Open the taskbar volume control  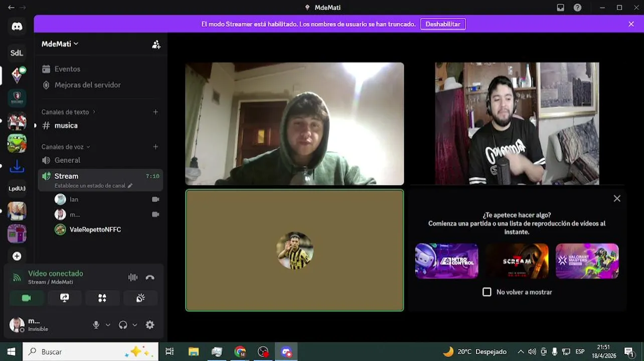(532, 351)
